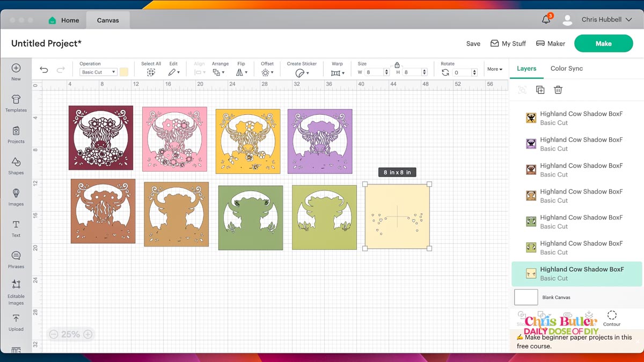
Task: Open the Contour tool
Action: pyautogui.click(x=612, y=318)
